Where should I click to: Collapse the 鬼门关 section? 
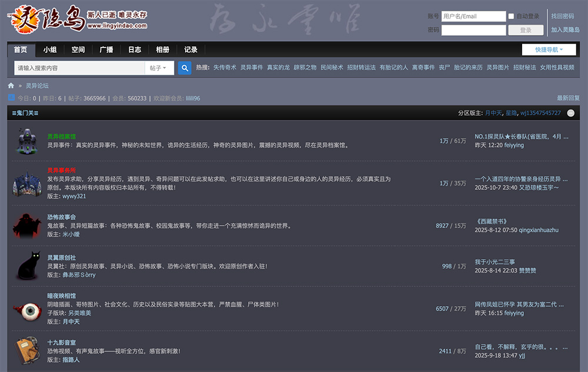(571, 113)
